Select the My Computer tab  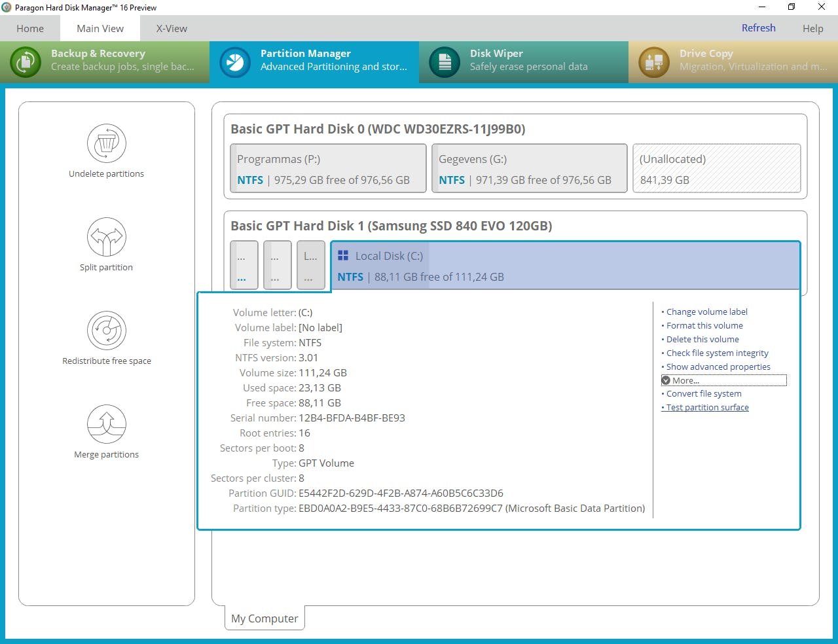(x=264, y=618)
